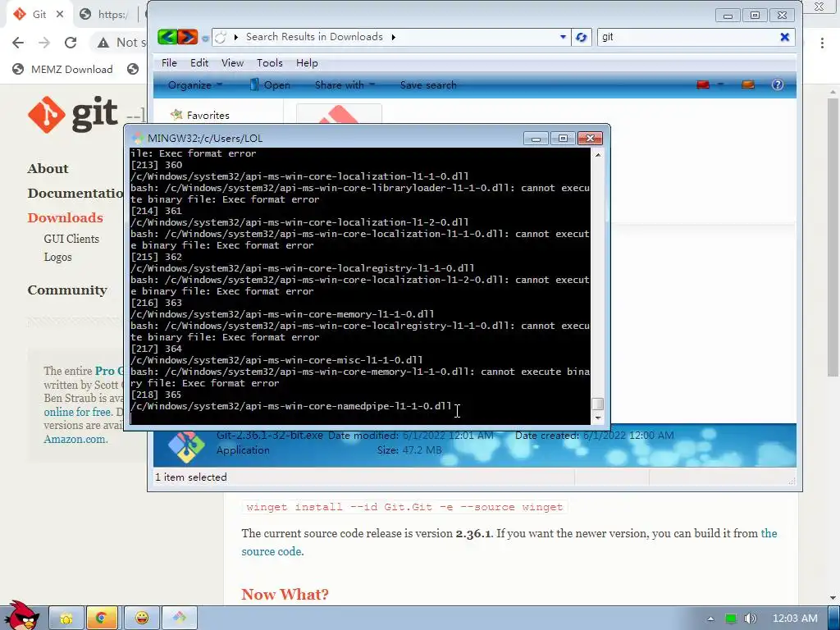Click the git file thumbnail in results
This screenshot has width=840, height=630.
click(x=339, y=114)
